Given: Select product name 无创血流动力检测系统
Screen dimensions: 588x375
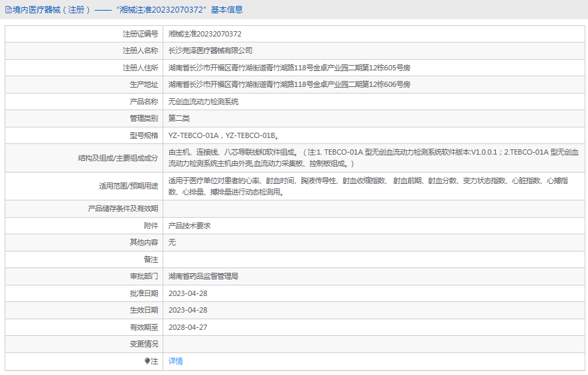Looking at the screenshot, I should 203,102.
